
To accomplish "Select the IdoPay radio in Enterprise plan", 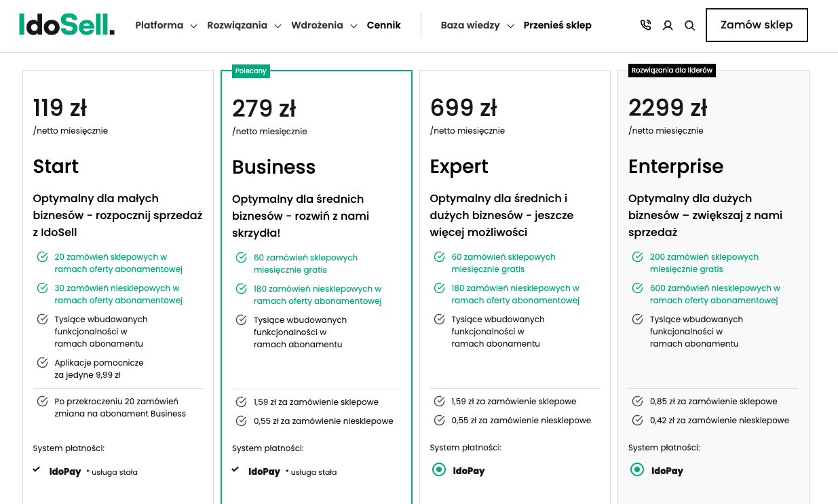I will [x=636, y=469].
